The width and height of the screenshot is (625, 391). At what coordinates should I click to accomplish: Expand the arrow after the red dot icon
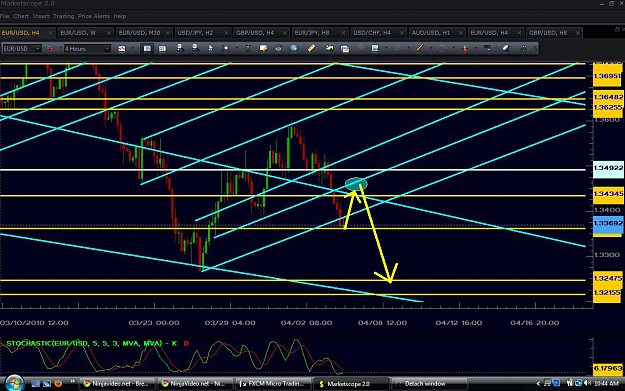point(61,48)
